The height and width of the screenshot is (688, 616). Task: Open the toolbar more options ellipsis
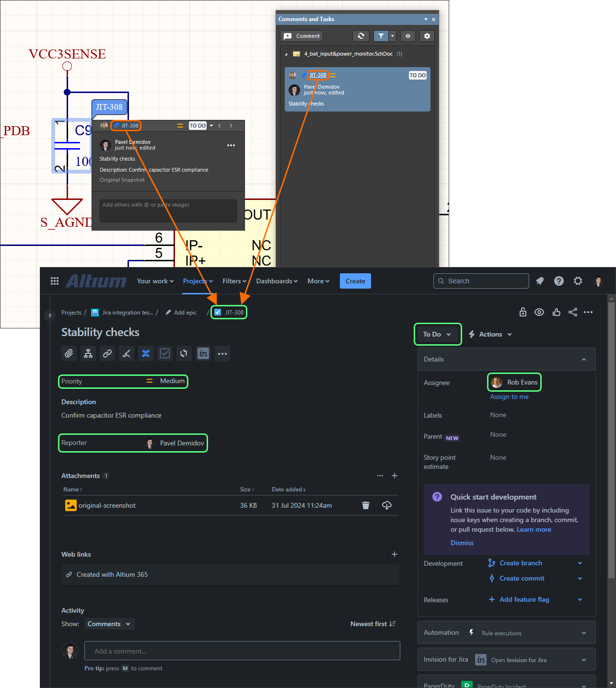pos(222,354)
